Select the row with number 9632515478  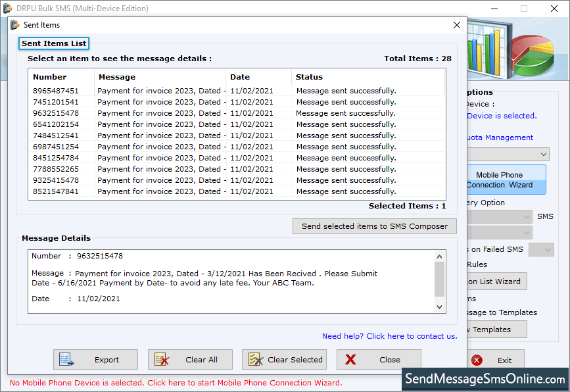[x=237, y=113]
